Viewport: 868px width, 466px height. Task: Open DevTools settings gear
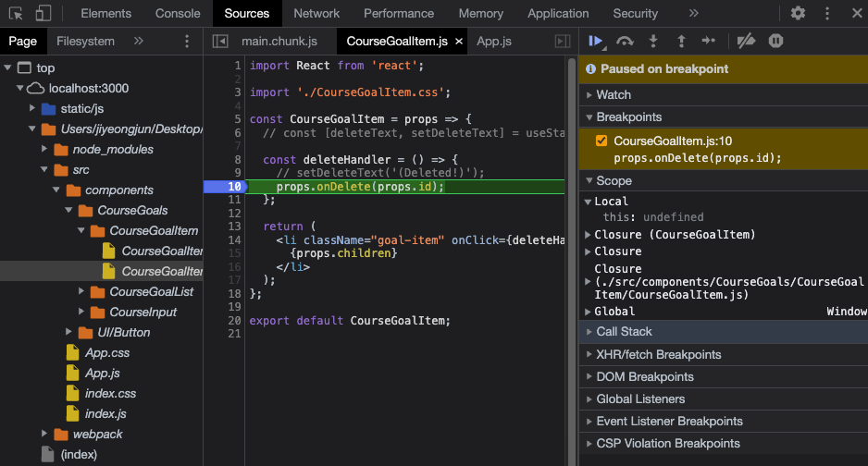tap(798, 13)
